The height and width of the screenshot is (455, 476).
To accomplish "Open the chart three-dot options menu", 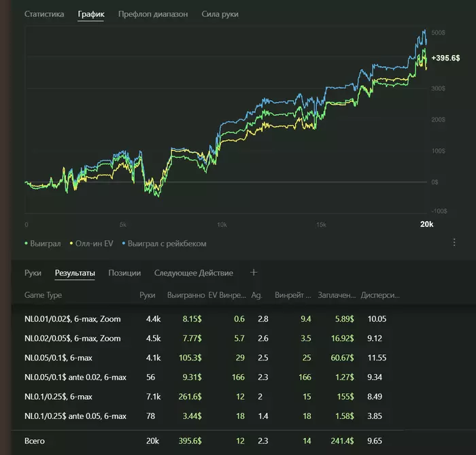I will 454,242.
